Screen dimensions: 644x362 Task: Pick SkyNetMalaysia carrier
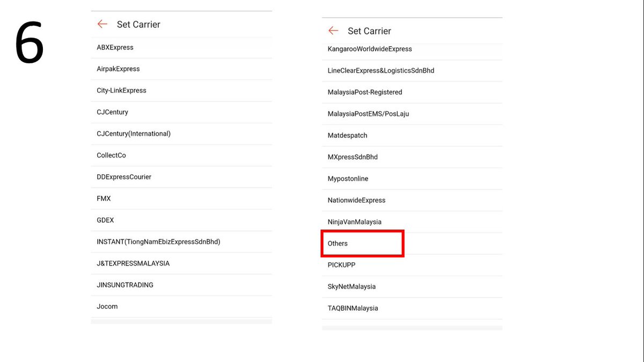coord(412,286)
